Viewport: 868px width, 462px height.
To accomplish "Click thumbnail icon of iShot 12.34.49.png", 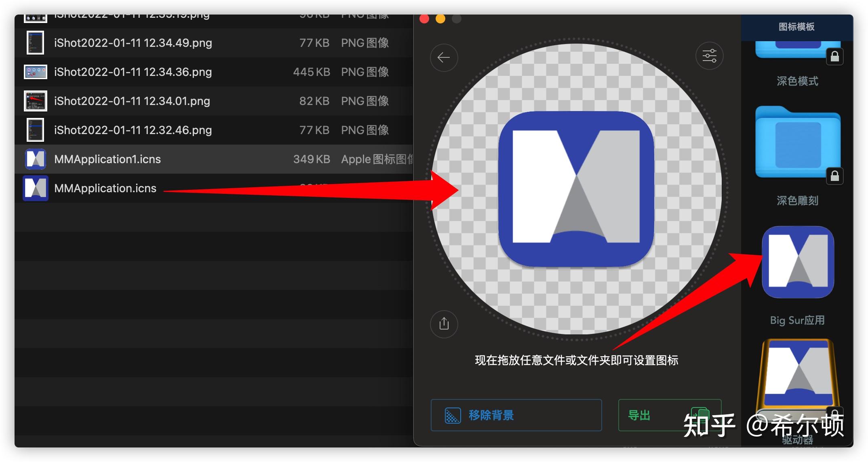I will [36, 43].
